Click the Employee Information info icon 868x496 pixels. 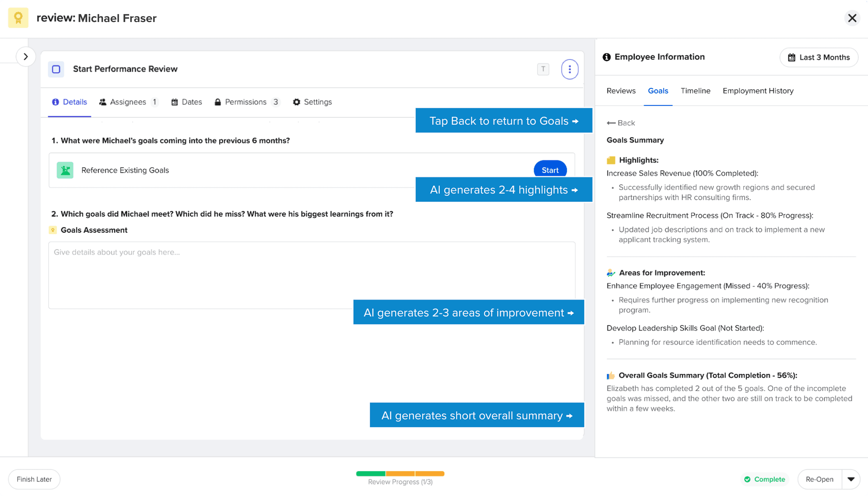pyautogui.click(x=607, y=57)
